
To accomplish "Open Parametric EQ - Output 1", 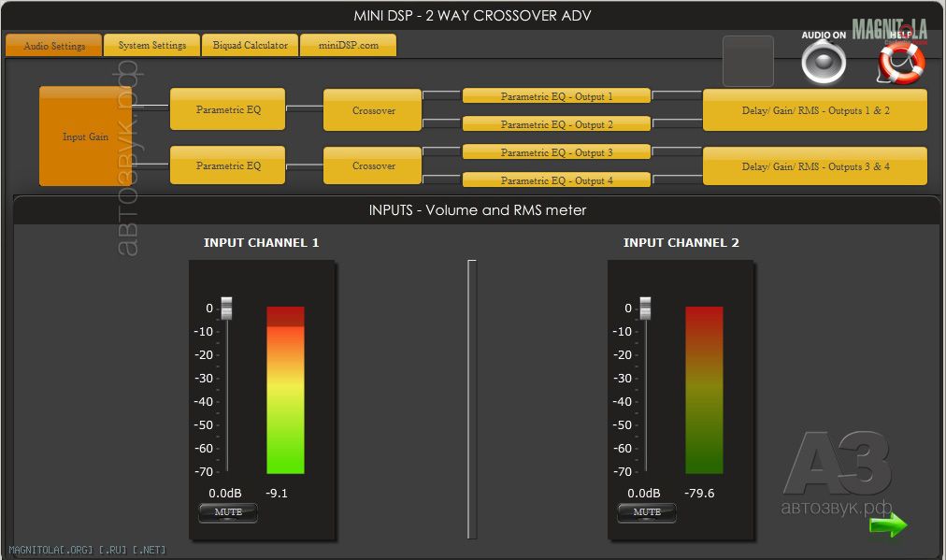I will coord(556,96).
